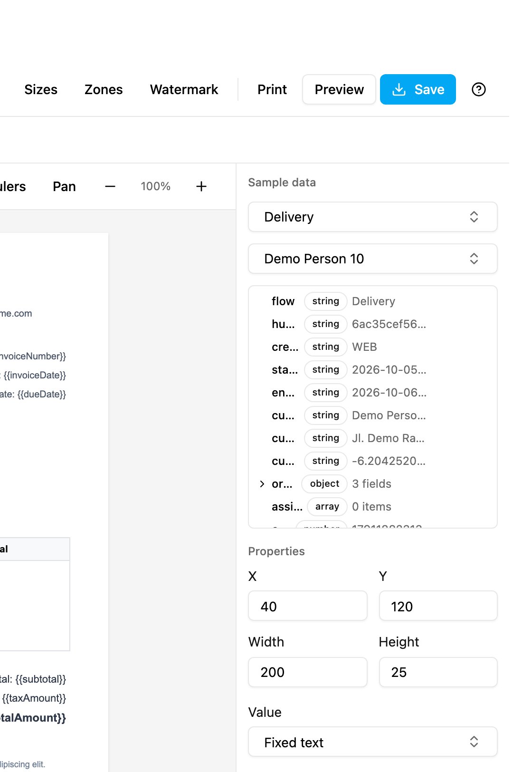
Task: Click the Print button
Action: [x=272, y=89]
